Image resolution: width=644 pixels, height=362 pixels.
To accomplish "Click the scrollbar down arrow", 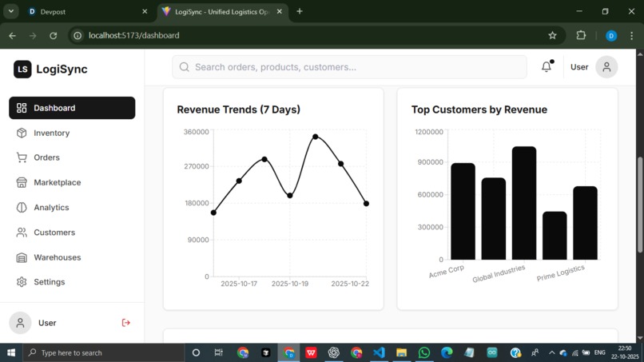I will tap(640, 339).
